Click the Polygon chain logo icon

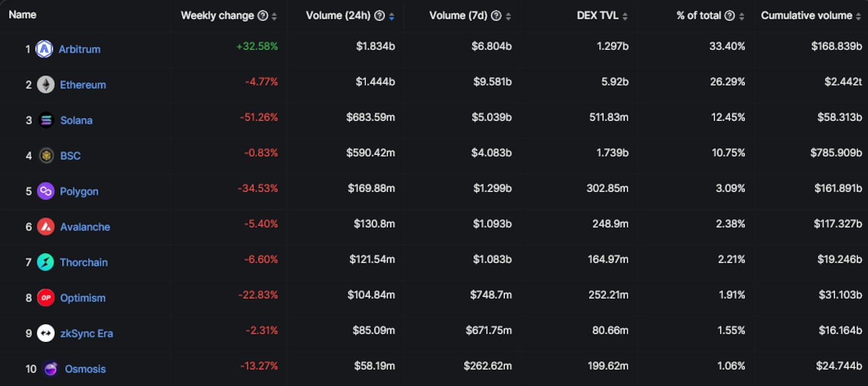click(x=46, y=191)
